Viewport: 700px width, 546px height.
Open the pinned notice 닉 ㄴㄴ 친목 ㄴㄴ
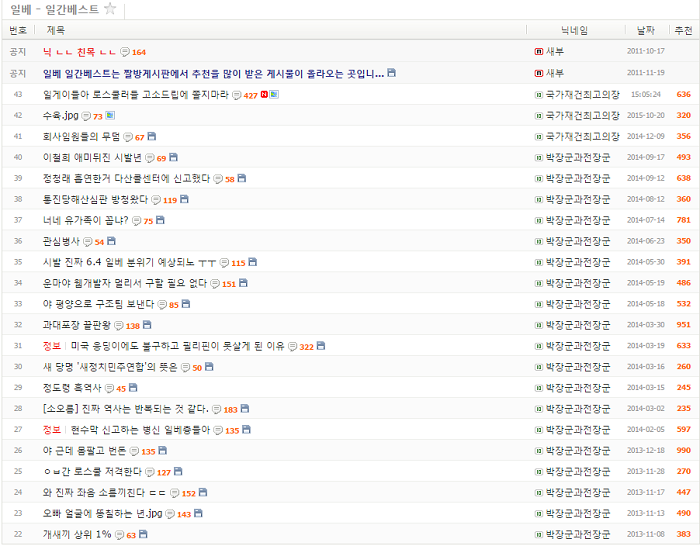tap(79, 52)
